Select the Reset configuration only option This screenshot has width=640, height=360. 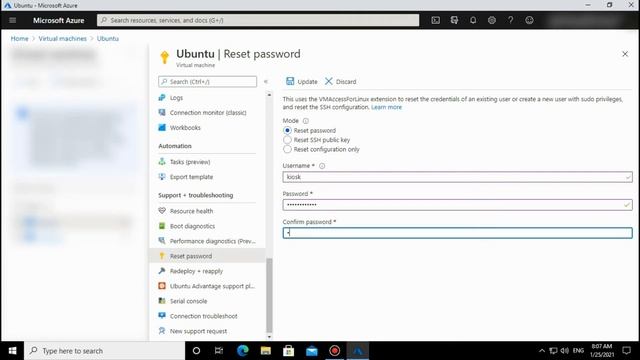(x=287, y=149)
